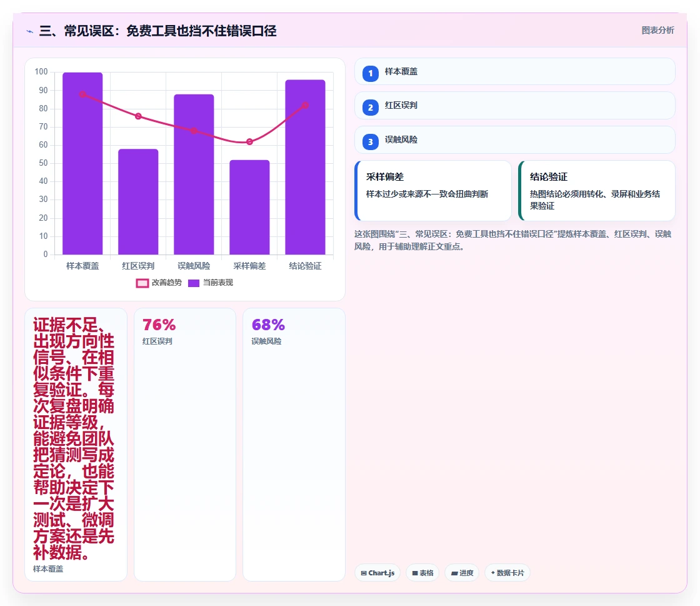Click the y-axis value 100

(41, 72)
